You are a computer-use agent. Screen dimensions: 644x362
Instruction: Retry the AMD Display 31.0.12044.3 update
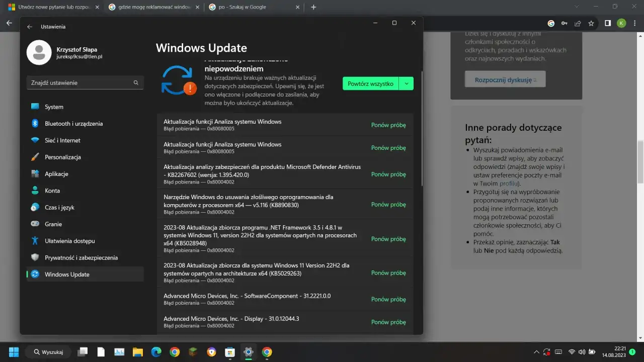pyautogui.click(x=388, y=322)
